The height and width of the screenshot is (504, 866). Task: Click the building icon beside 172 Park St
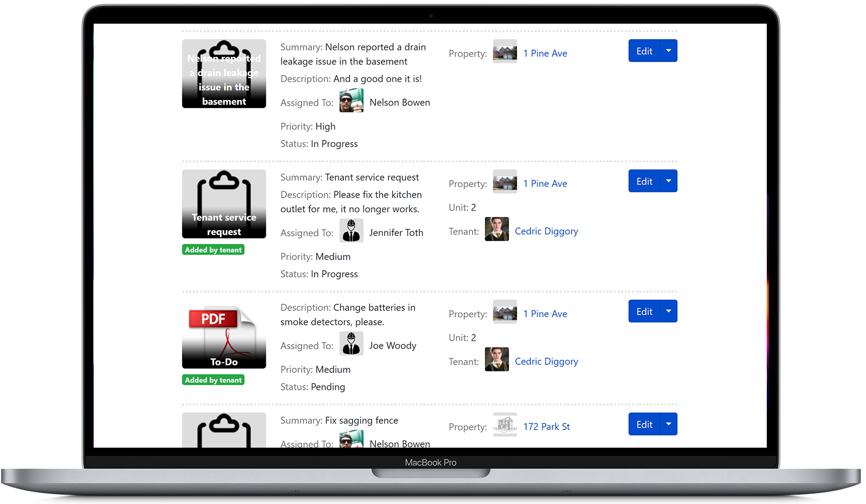tap(504, 425)
